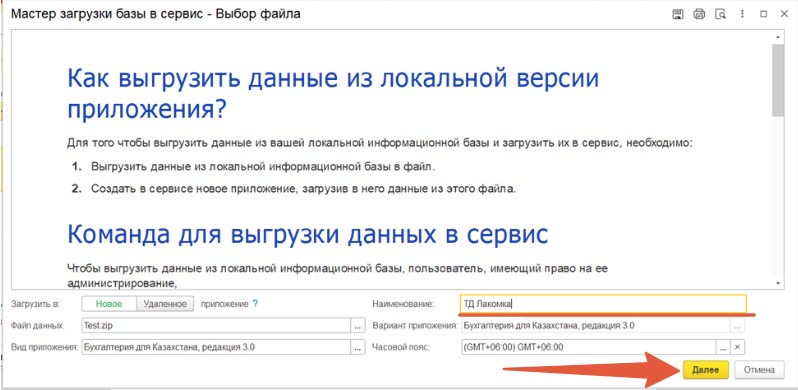Click the Загрузить в: label
The image size is (798, 390).
tap(36, 304)
